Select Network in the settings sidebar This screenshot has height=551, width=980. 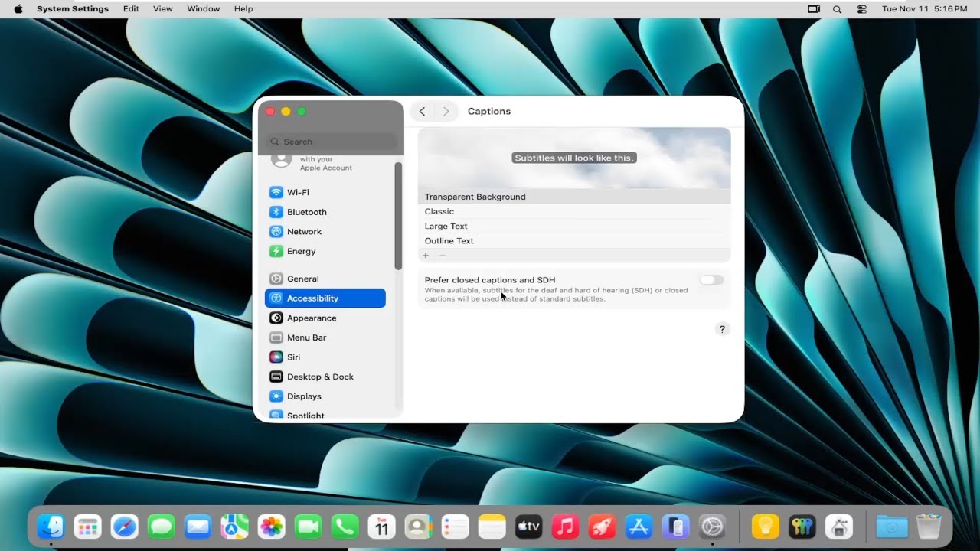pos(325,231)
